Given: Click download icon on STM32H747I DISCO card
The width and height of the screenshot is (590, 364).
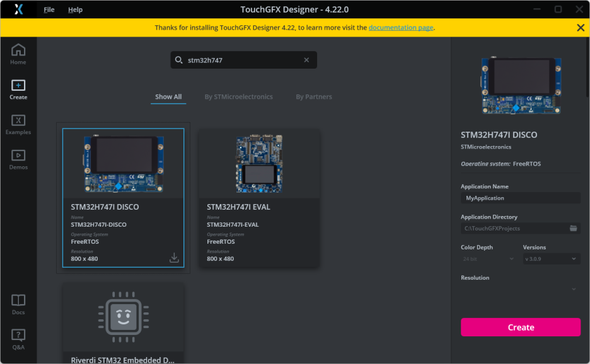Looking at the screenshot, I should tap(174, 258).
